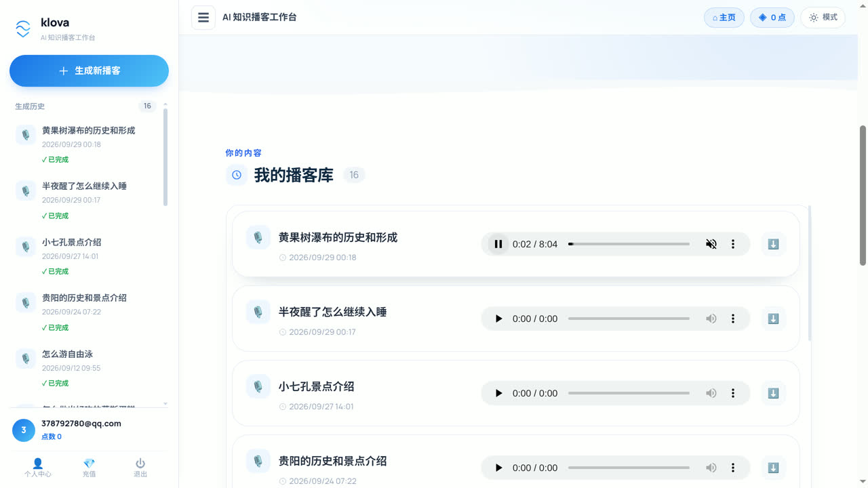Click the microphone icon on 小七孔景点介绍 card

click(x=258, y=386)
